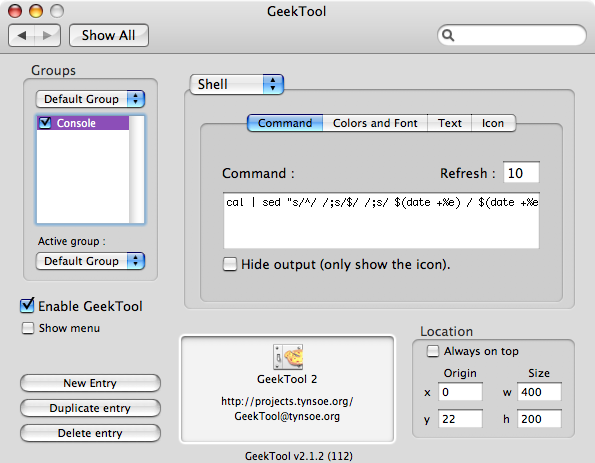Enable the Always on top checkbox

(x=433, y=351)
